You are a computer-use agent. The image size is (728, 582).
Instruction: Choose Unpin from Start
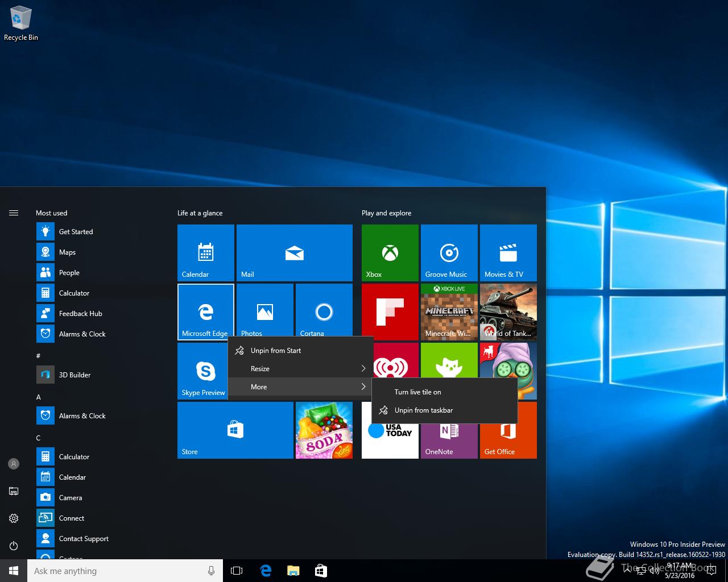[300, 351]
